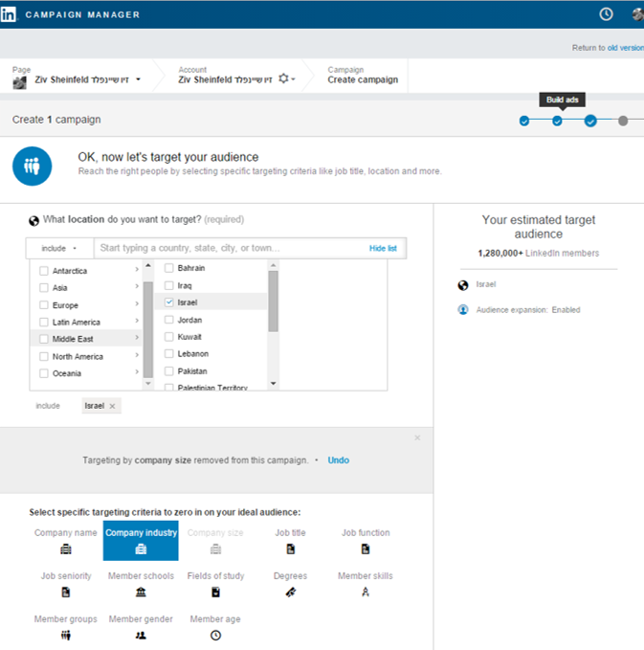Check the Jordan checkbox
Image resolution: width=644 pixels, height=650 pixels.
168,320
